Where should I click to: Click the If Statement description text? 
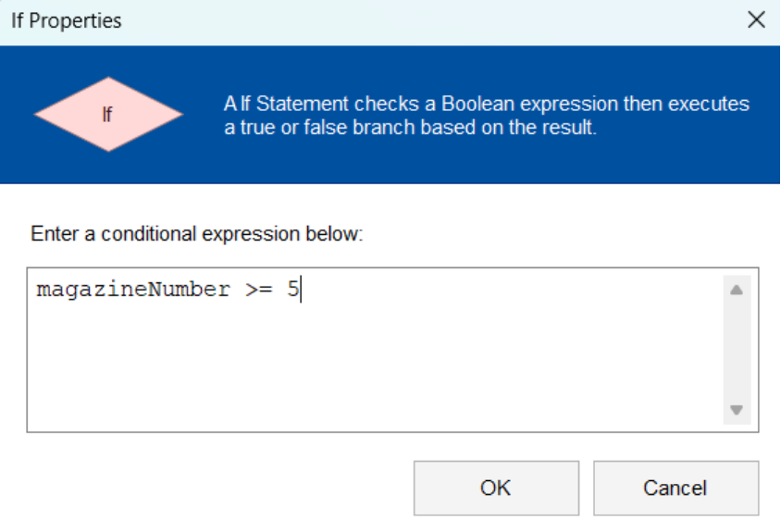pos(486,115)
